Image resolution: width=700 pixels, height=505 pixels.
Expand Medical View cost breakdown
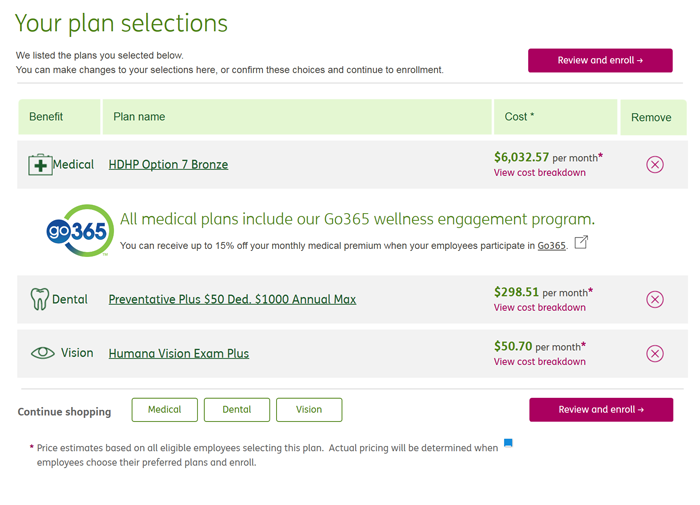click(540, 173)
